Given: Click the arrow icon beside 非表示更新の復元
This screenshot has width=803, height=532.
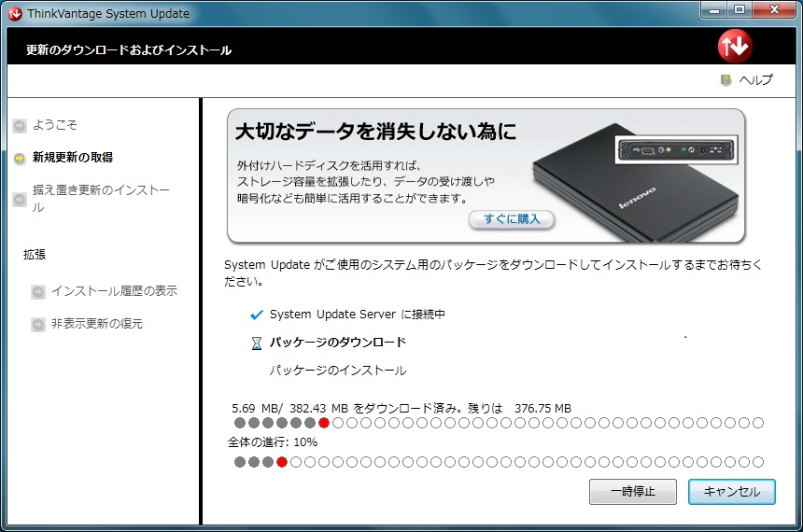Looking at the screenshot, I should [x=38, y=325].
